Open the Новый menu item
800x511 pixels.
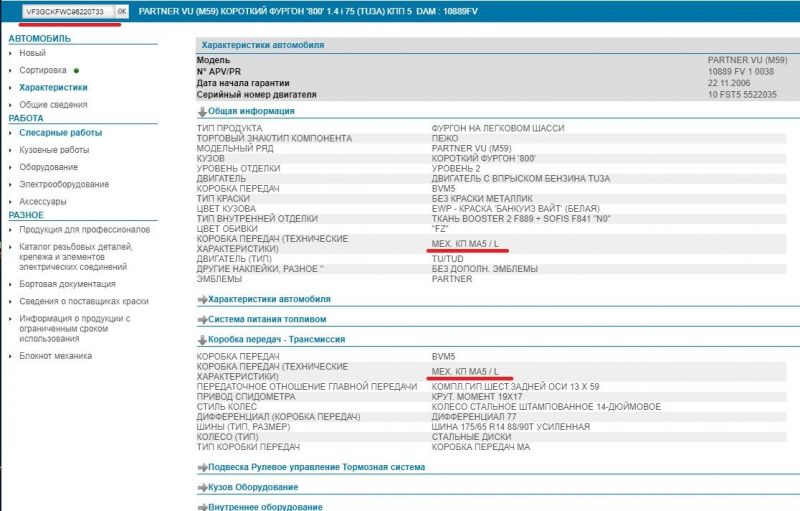click(x=33, y=52)
